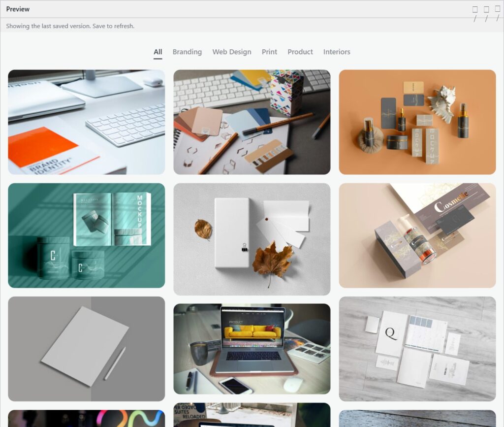Viewport: 504px width, 427px height.
Task: Open the laptop with yellow sofa thumbnail
Action: coord(252,349)
